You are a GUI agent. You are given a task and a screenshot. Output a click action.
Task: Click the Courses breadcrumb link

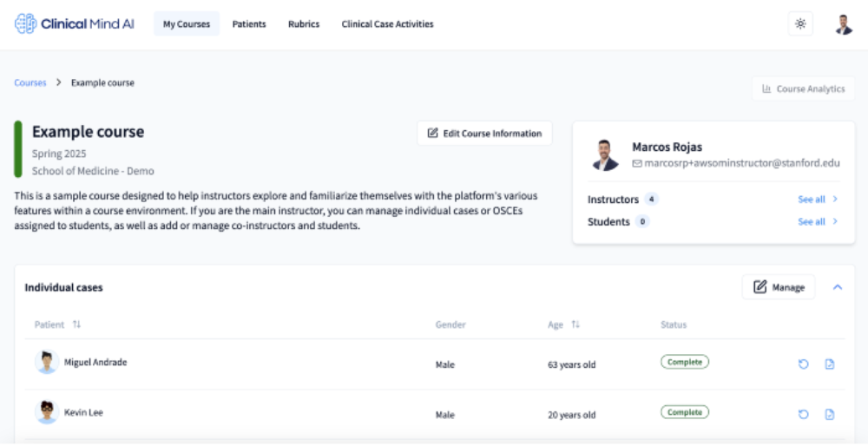pos(30,83)
